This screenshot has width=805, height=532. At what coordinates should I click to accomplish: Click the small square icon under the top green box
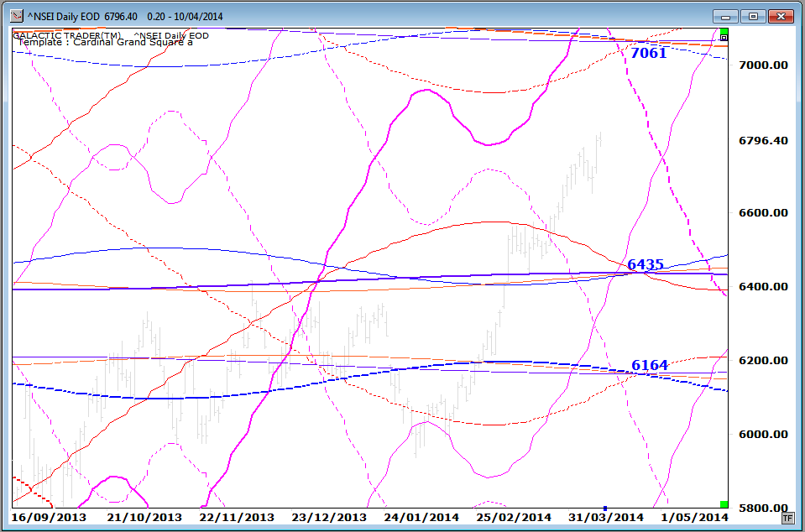(724, 38)
